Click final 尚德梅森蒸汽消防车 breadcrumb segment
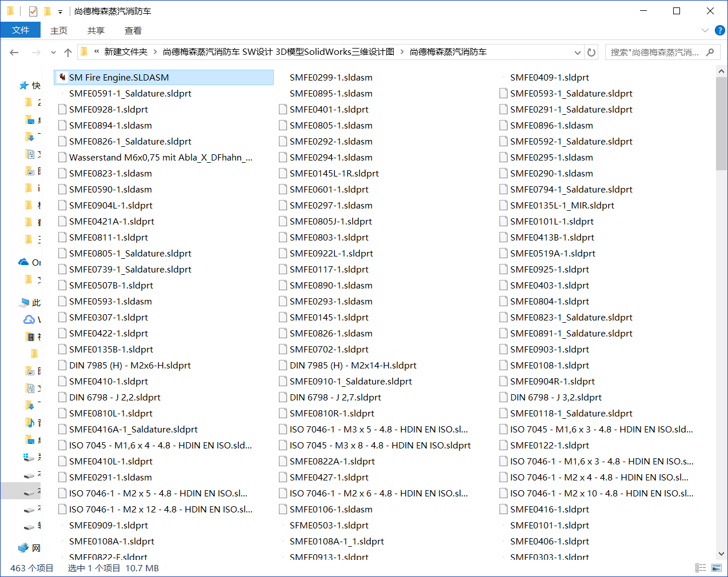 448,52
